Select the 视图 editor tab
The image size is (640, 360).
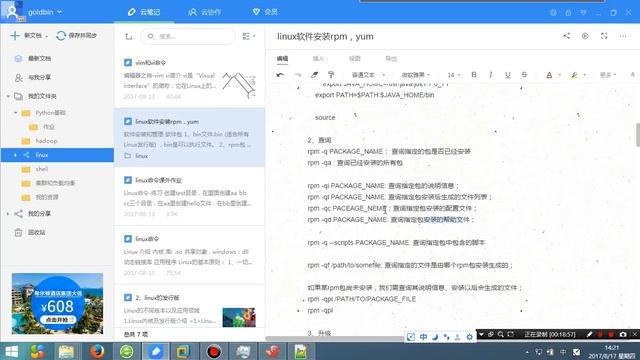(x=355, y=59)
